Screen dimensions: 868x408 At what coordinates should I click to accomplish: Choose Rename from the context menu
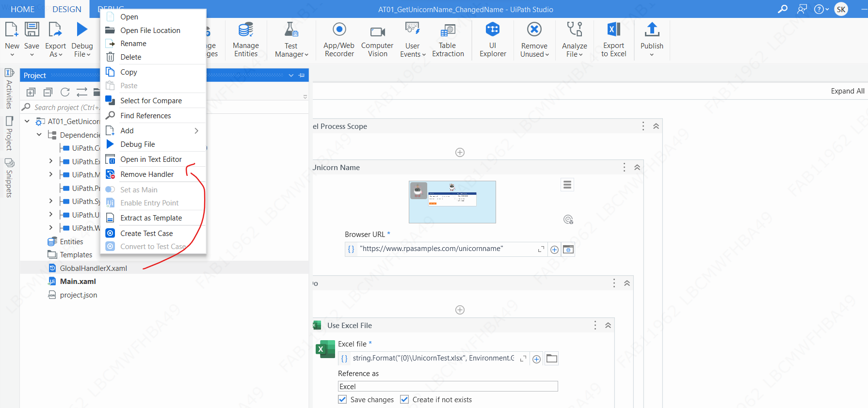(x=153, y=44)
